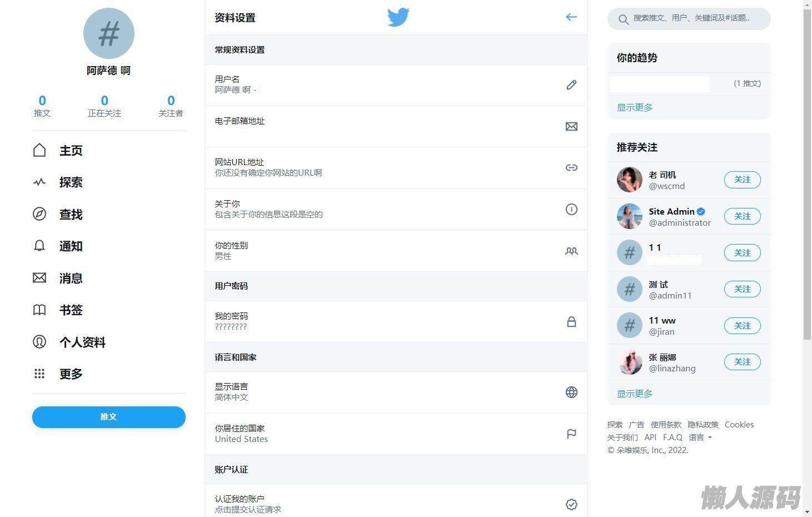Image resolution: width=812 pixels, height=517 pixels.
Task: Click the home icon in sidebar
Action: [x=39, y=150]
